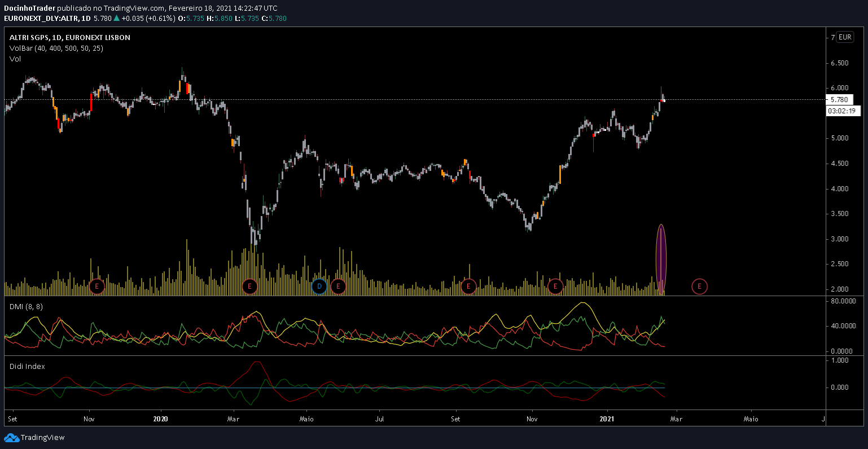
Task: Click the 2021 label on the time axis
Action: [607, 419]
